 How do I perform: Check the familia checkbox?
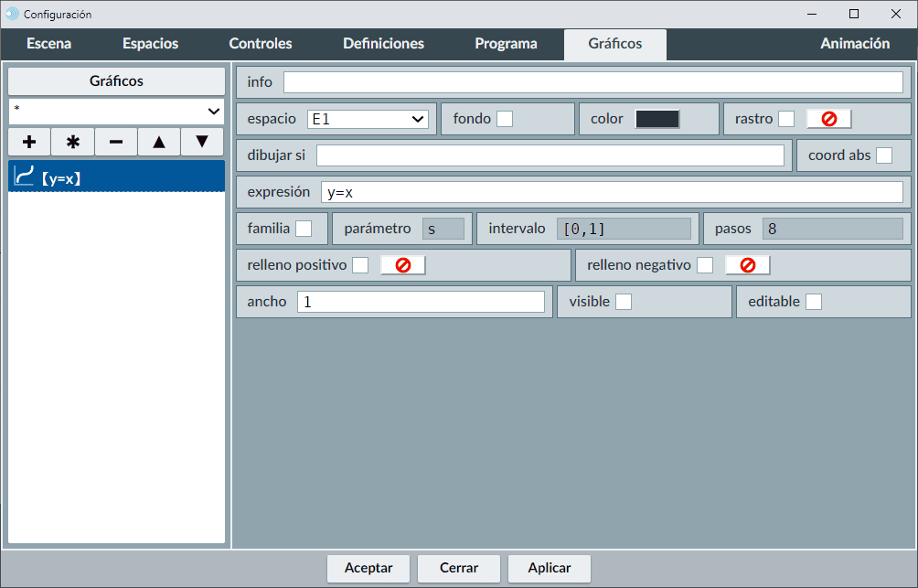[x=303, y=229]
